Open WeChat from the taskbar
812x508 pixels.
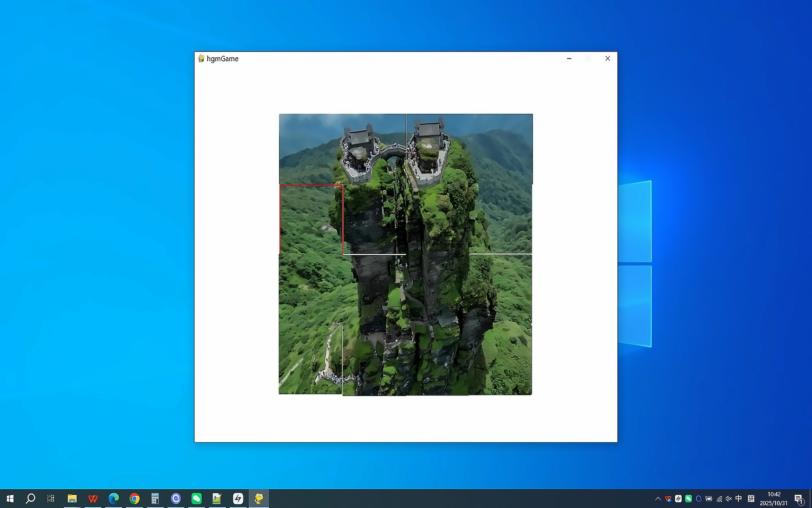197,499
